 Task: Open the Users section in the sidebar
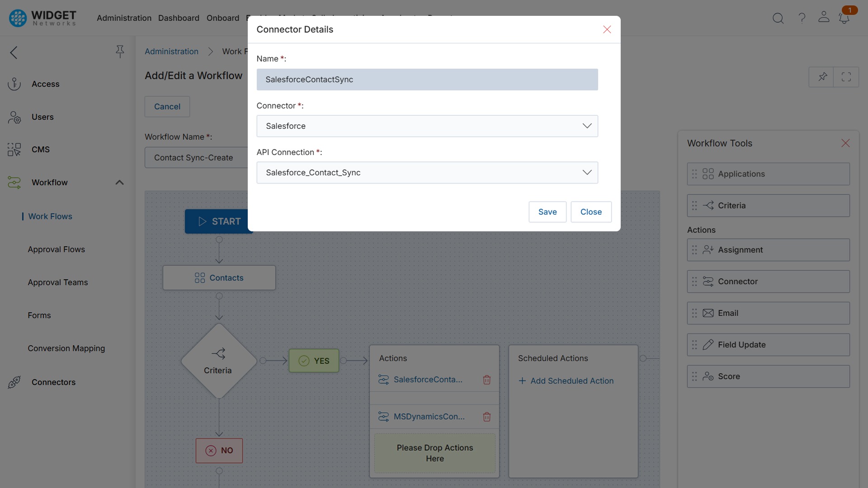(42, 117)
